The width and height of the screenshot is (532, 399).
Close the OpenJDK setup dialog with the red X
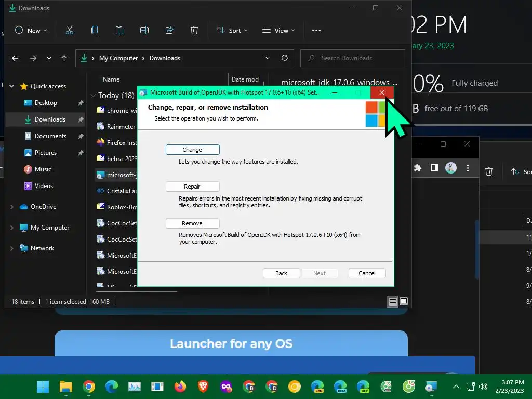pos(382,92)
